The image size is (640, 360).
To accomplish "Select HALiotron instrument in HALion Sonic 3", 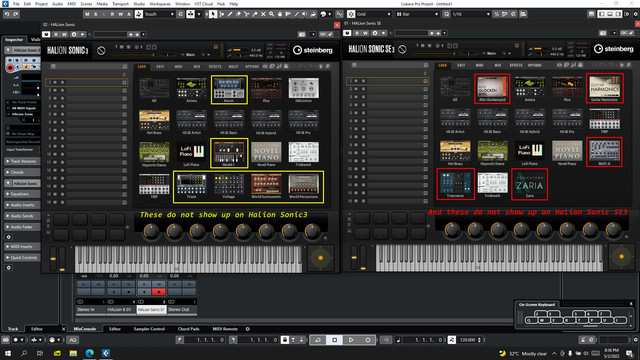I will (303, 90).
